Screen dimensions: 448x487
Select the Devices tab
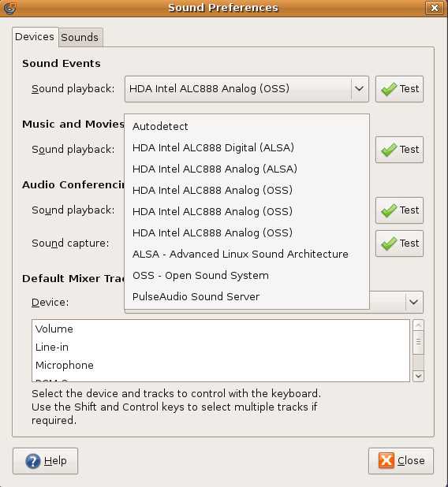pyautogui.click(x=35, y=37)
